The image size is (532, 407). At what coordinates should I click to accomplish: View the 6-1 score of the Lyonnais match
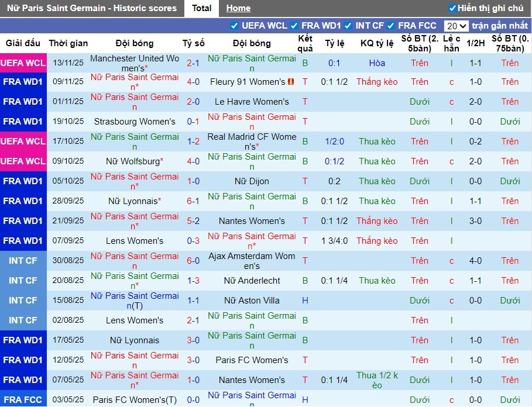pos(193,201)
